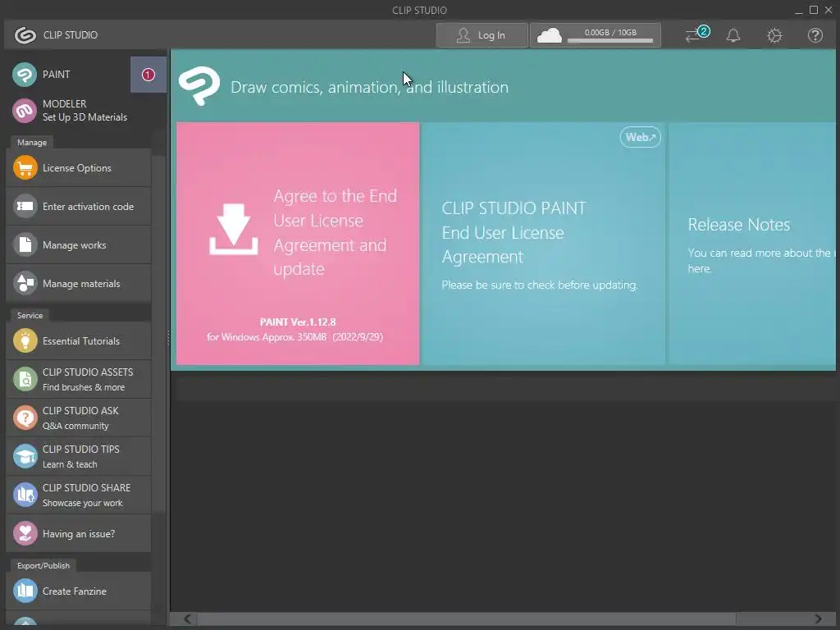Launch MODELER Set Up 3D Materials
Image resolution: width=840 pixels, height=630 pixels.
click(70, 111)
